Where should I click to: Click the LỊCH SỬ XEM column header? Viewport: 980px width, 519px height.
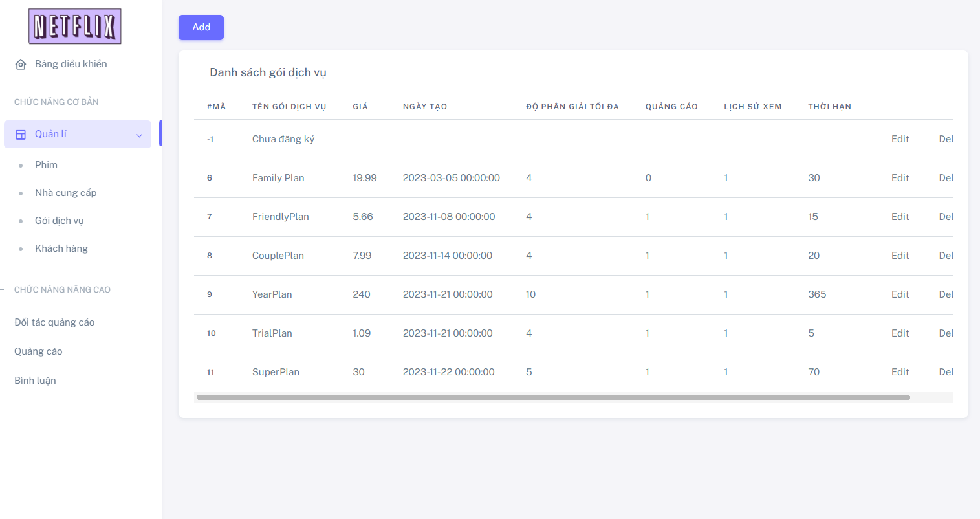pos(753,107)
